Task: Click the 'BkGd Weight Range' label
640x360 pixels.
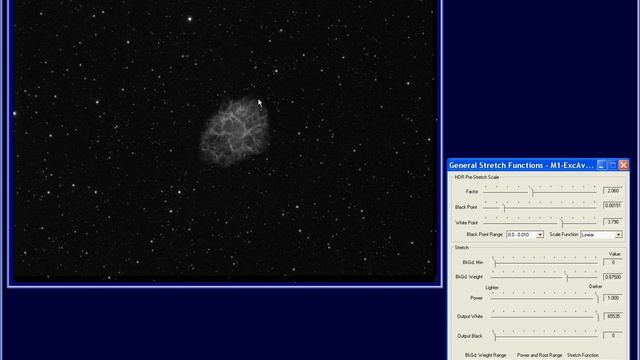Action: click(485, 355)
